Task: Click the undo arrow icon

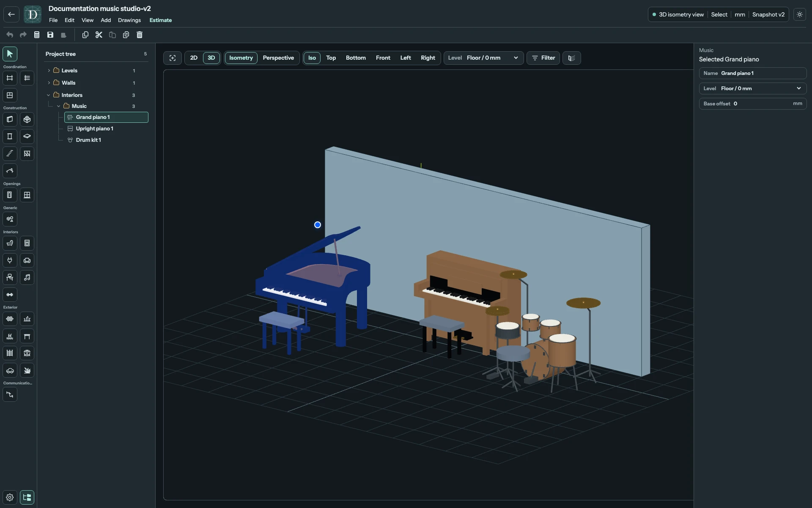Action: pos(10,35)
